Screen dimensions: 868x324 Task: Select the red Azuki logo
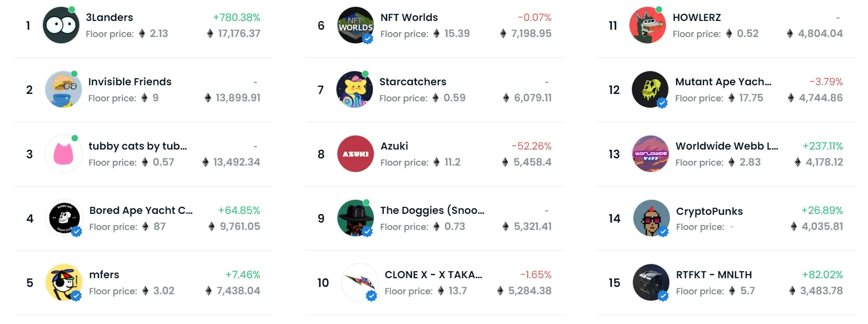click(355, 153)
